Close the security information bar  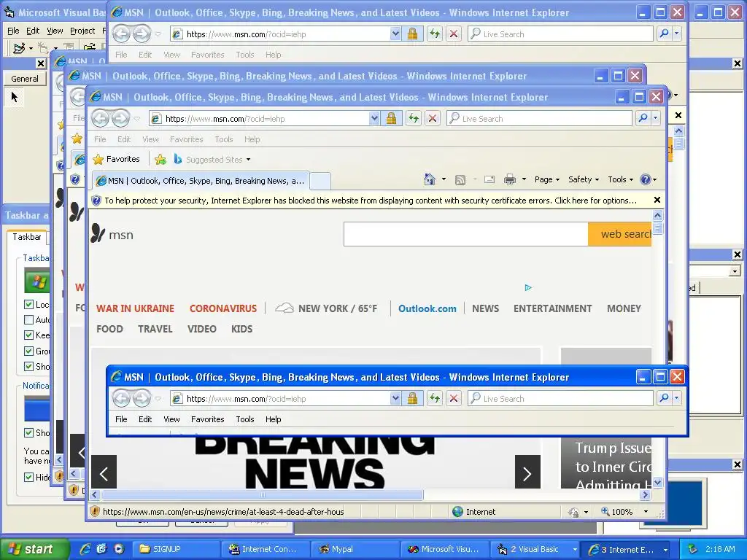pos(657,200)
